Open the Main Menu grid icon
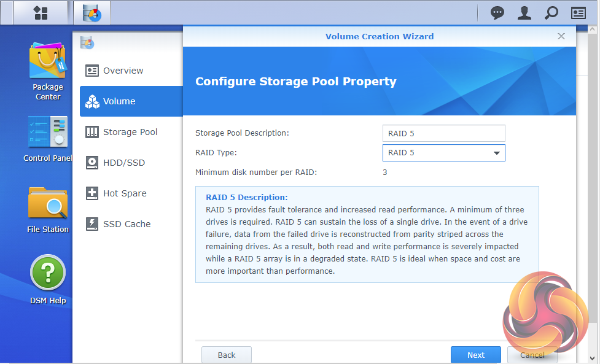 coord(41,13)
